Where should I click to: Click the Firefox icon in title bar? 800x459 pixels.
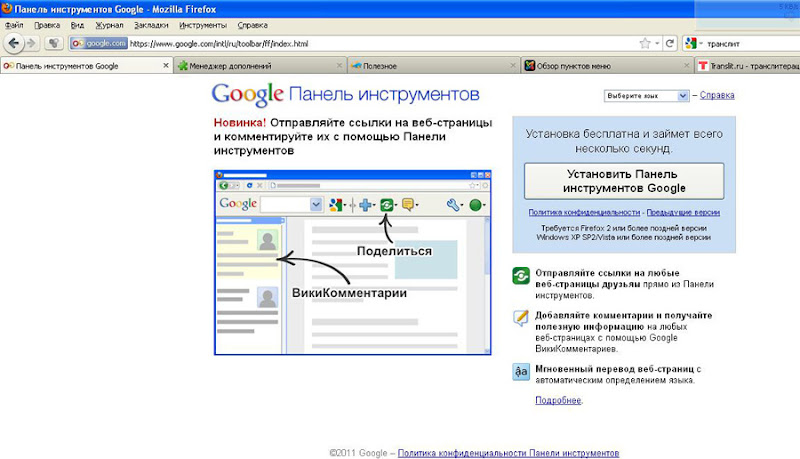tap(7, 9)
